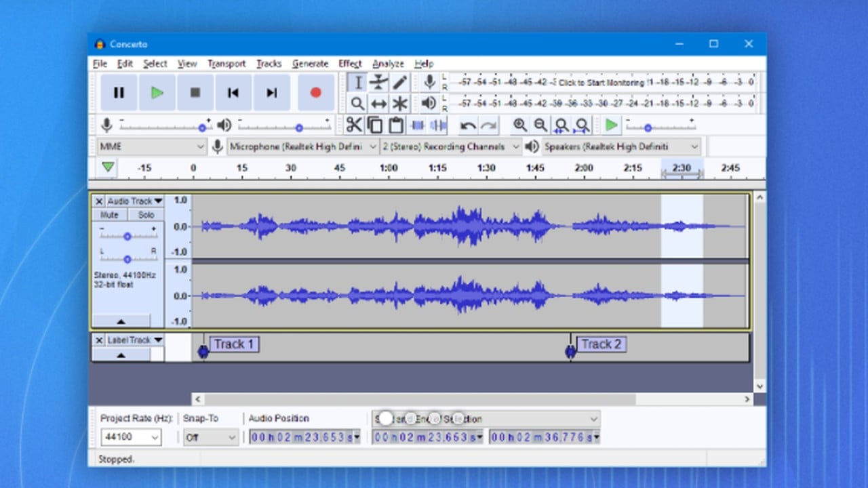Adjust the Audio Track gain slider
Screen dimensions: 868x488
coord(127,237)
